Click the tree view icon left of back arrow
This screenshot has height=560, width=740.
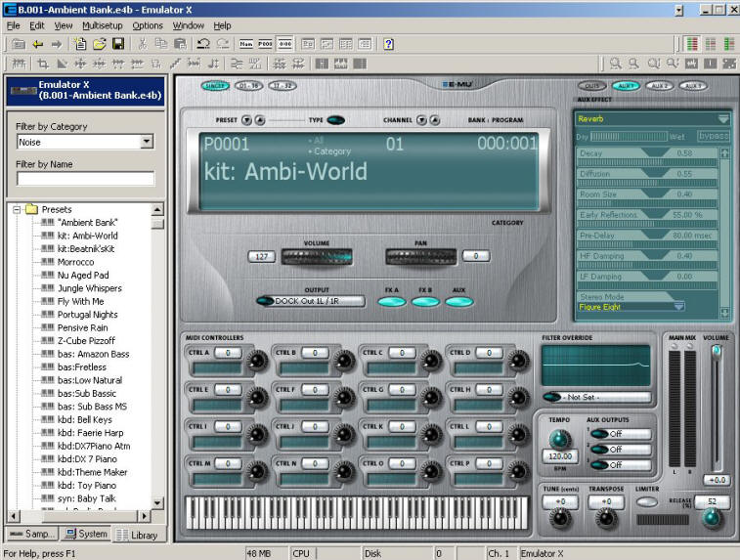pos(19,44)
